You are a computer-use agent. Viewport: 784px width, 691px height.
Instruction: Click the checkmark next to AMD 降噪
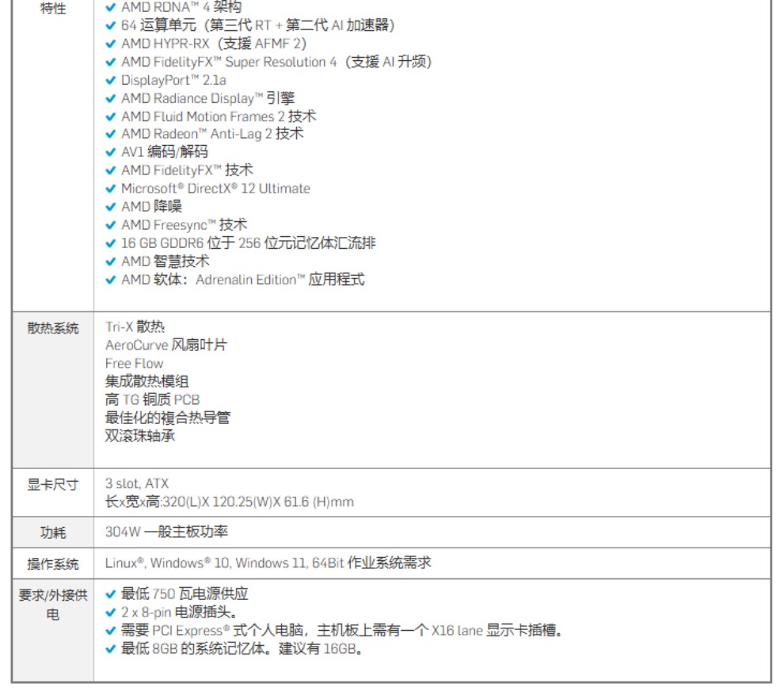pyautogui.click(x=111, y=207)
